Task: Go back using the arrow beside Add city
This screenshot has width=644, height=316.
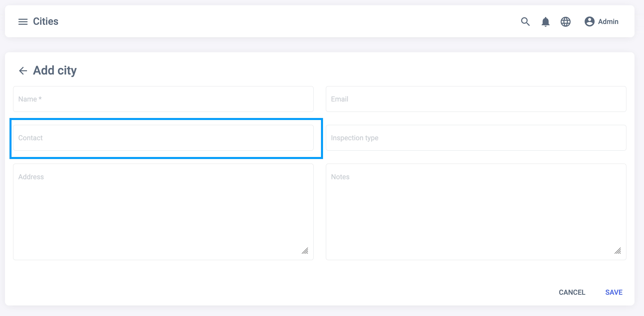Action: tap(23, 71)
